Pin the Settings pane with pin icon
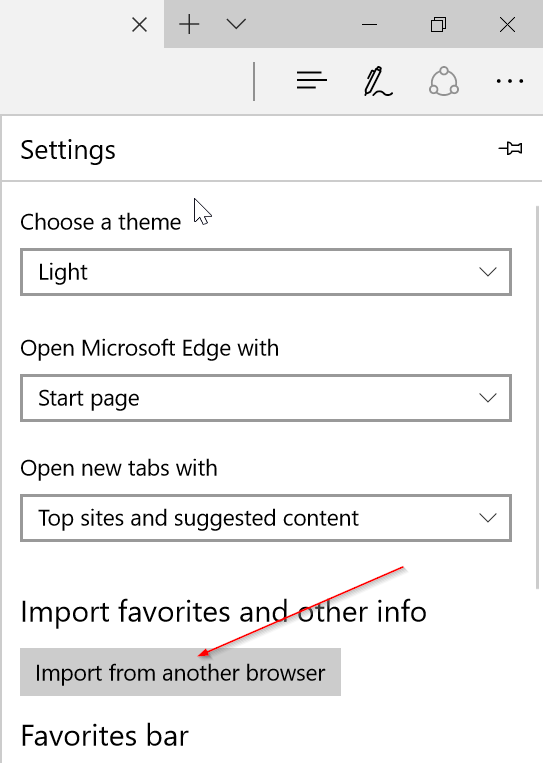543x763 pixels. click(510, 148)
